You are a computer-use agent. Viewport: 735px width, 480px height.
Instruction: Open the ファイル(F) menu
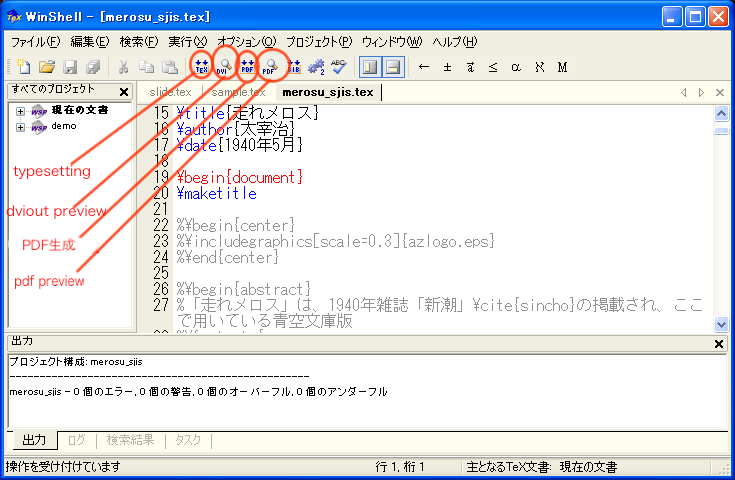(x=36, y=42)
